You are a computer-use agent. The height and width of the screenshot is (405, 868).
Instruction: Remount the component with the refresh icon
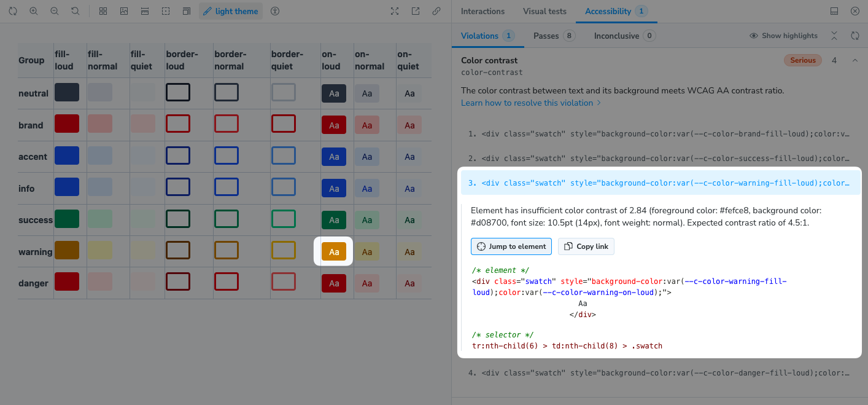[x=12, y=10]
